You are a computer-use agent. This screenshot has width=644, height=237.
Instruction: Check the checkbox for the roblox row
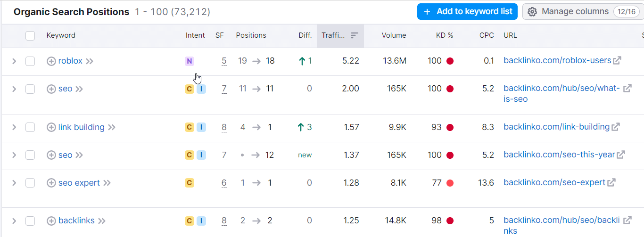(30, 61)
